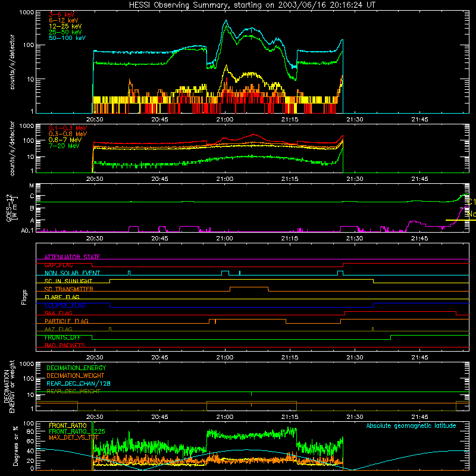Screen dimensions: 476x476
Task: Click the 20:45 tick under the Decimation plot
Action: click(x=159, y=417)
